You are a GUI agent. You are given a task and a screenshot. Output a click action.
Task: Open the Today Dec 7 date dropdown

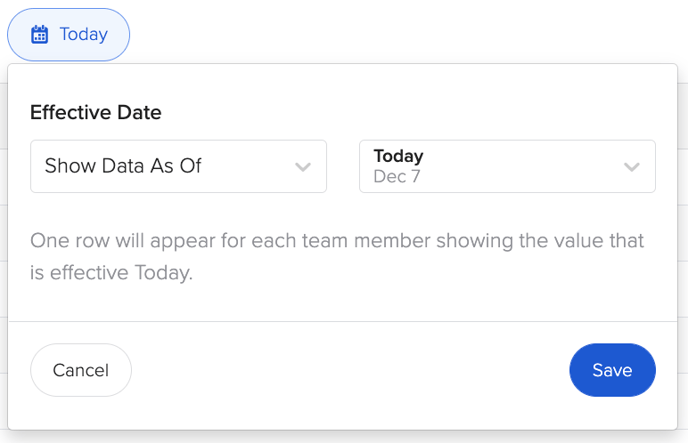[x=507, y=166]
